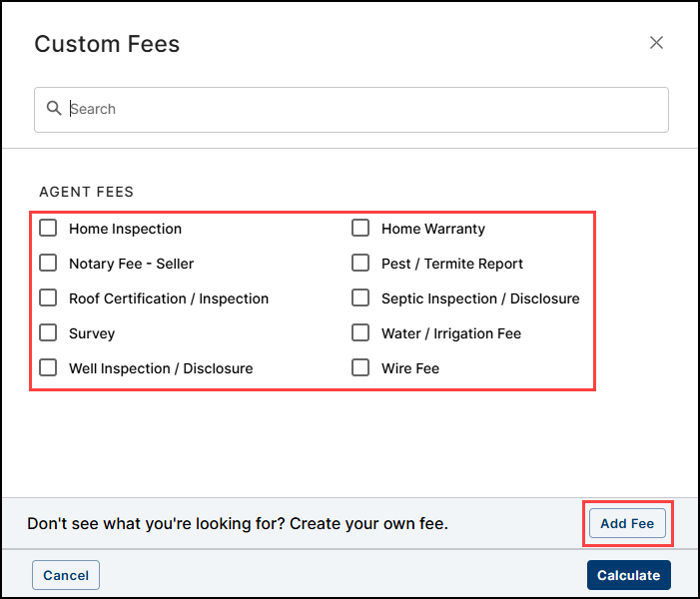Enable the Survey fee checkbox
700x599 pixels.
coord(48,333)
